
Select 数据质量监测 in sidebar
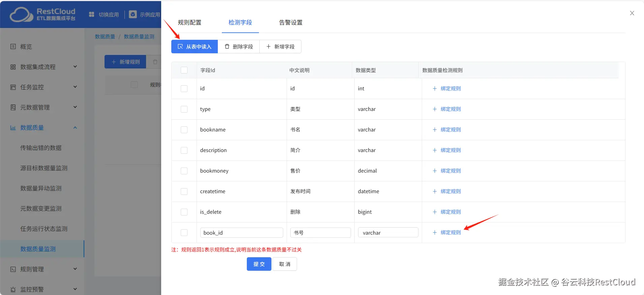[42, 249]
